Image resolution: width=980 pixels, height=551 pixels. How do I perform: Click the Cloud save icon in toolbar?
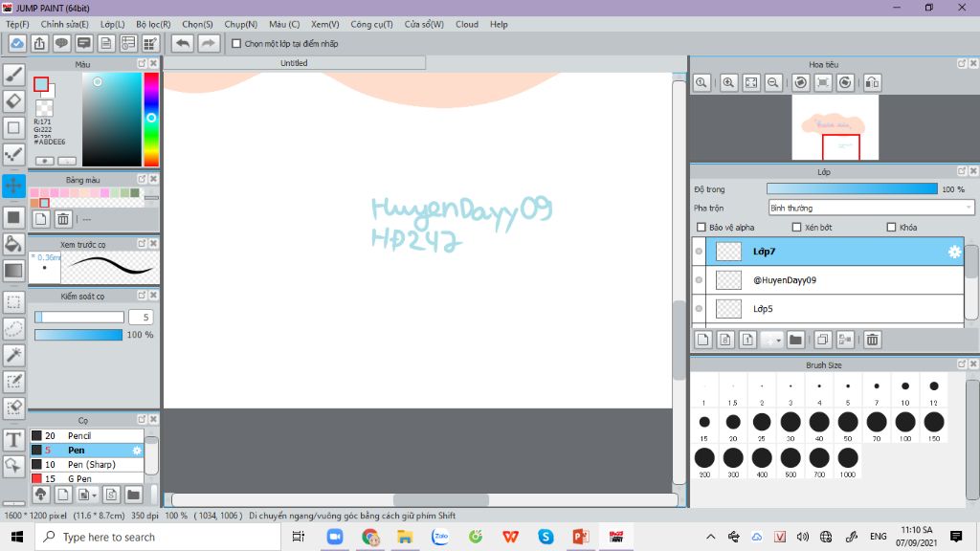coord(17,44)
